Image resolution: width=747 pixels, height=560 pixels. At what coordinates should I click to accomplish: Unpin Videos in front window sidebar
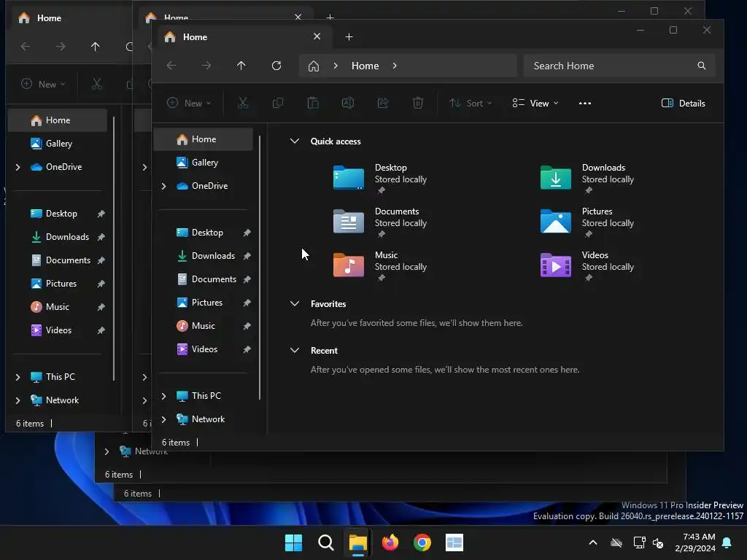247,349
